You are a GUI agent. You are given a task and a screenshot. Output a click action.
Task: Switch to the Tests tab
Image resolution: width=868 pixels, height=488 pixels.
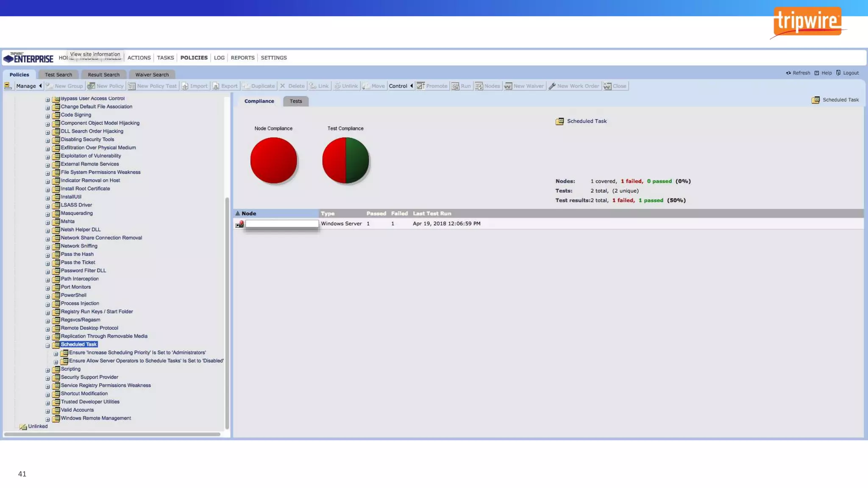295,101
